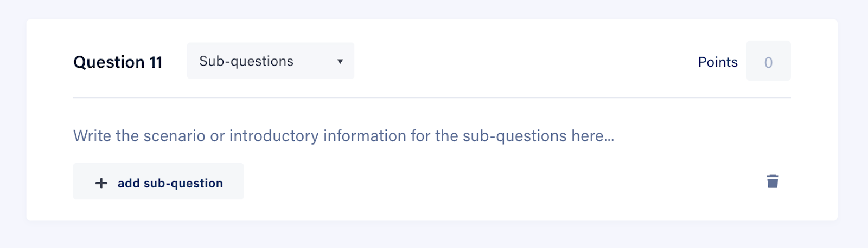This screenshot has height=248, width=868.
Task: Click the black triangle in the type dropdown
Action: click(x=340, y=61)
